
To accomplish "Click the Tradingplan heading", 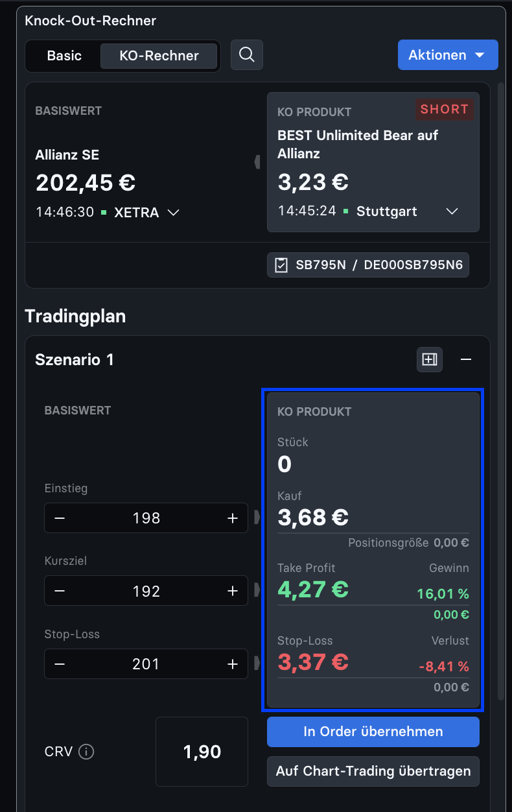I will (75, 316).
